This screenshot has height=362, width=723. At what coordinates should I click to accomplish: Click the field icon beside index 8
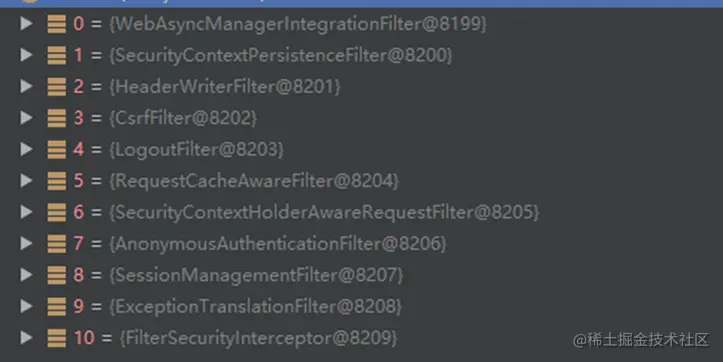pos(57,275)
